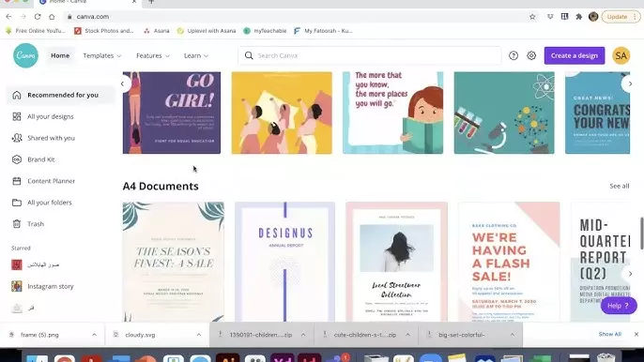Open the Help question mark icon in header

click(x=514, y=55)
